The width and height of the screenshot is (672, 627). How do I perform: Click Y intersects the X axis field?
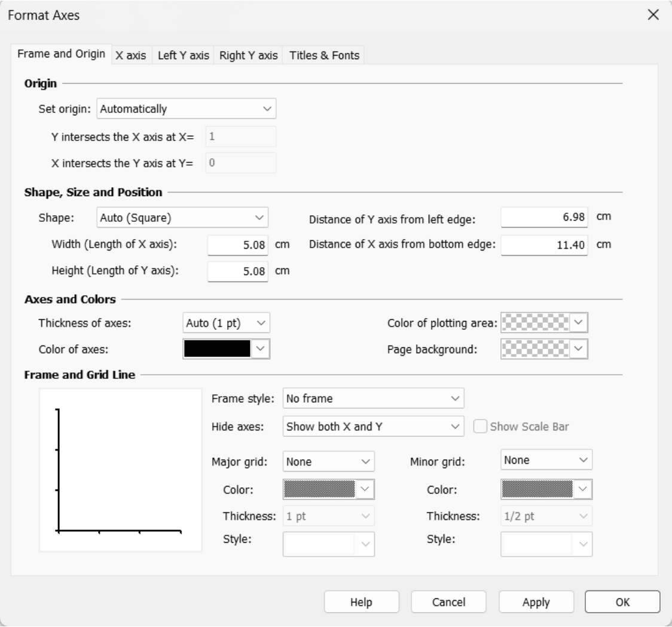pos(241,137)
